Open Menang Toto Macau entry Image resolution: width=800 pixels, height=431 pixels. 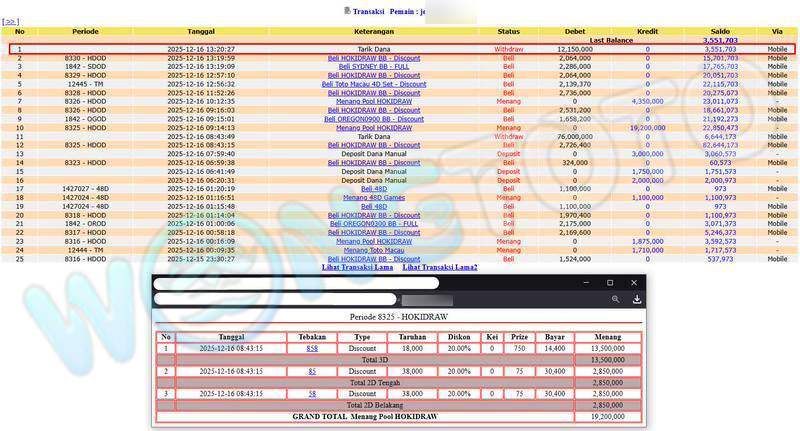pos(374,249)
